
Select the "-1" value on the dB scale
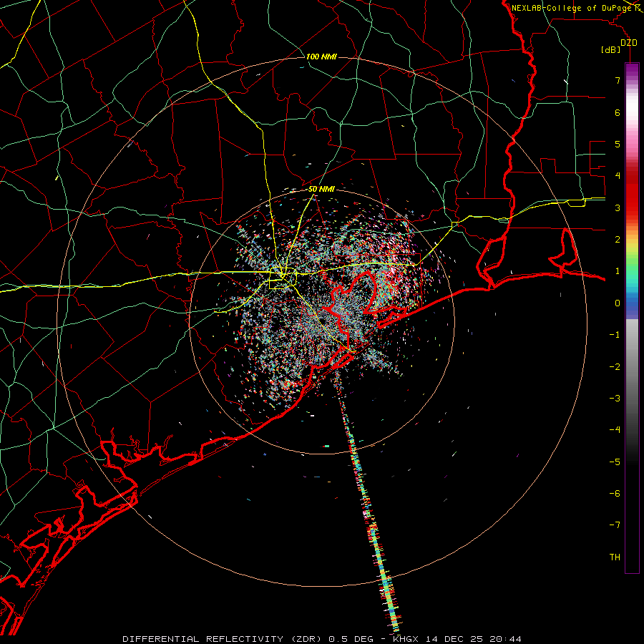point(615,335)
